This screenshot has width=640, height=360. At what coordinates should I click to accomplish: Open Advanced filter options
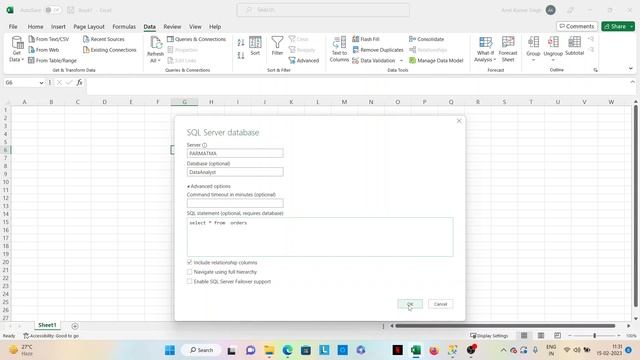click(304, 60)
